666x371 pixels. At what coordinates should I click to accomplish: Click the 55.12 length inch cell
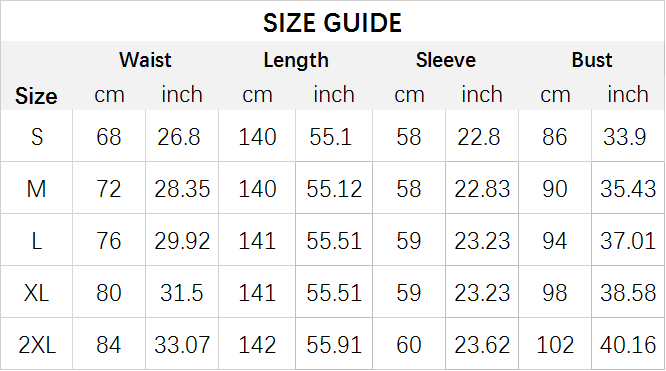pos(334,188)
